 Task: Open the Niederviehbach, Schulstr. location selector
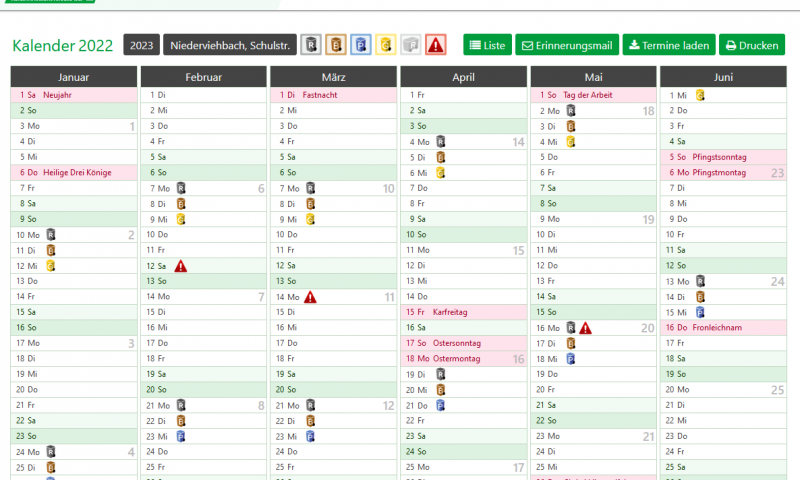tap(229, 45)
